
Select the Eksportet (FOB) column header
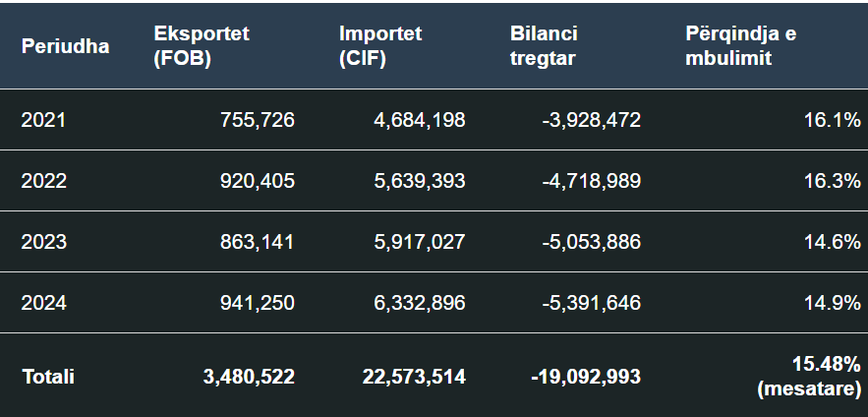(202, 46)
